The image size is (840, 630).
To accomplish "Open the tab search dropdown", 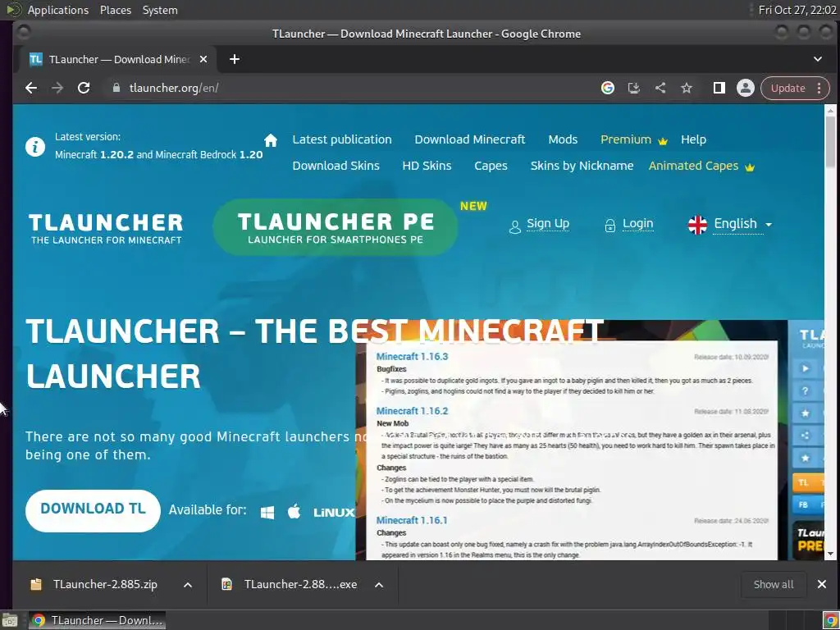I will click(818, 59).
